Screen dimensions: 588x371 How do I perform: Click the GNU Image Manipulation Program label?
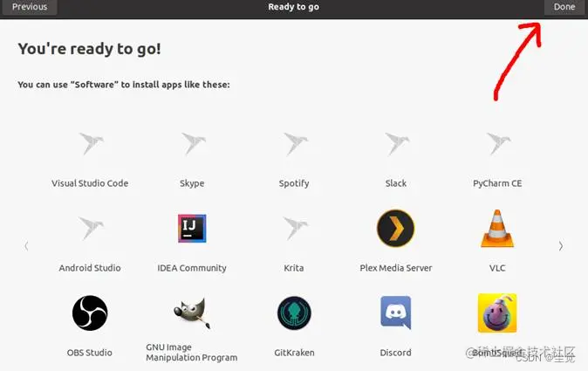point(192,353)
